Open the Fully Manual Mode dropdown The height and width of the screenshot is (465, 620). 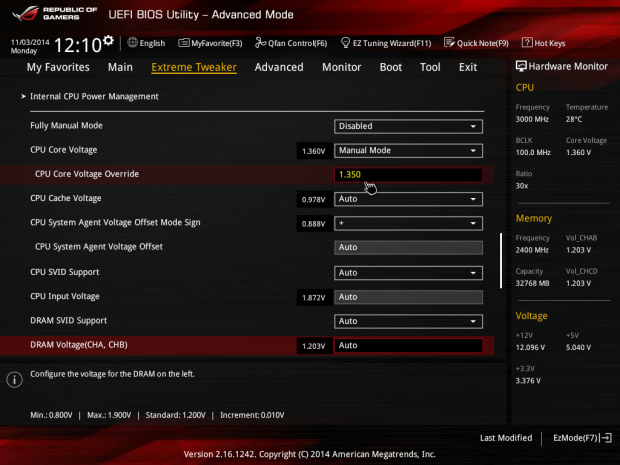click(x=407, y=126)
